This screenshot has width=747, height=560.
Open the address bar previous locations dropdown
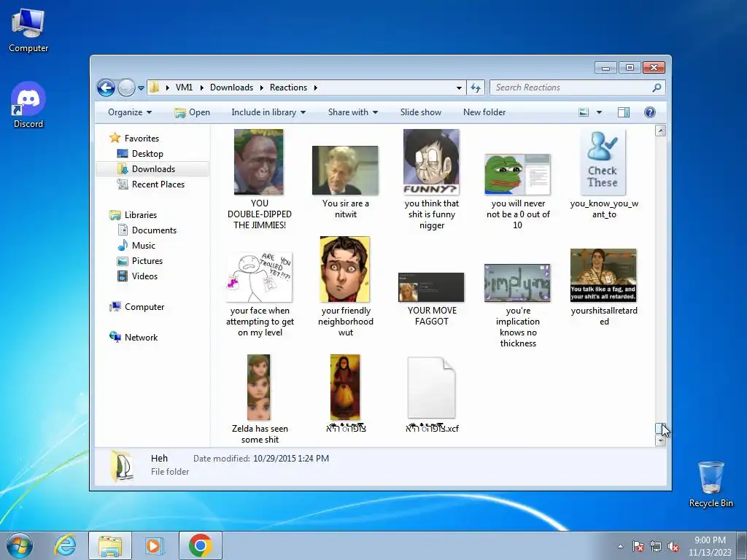coord(459,87)
